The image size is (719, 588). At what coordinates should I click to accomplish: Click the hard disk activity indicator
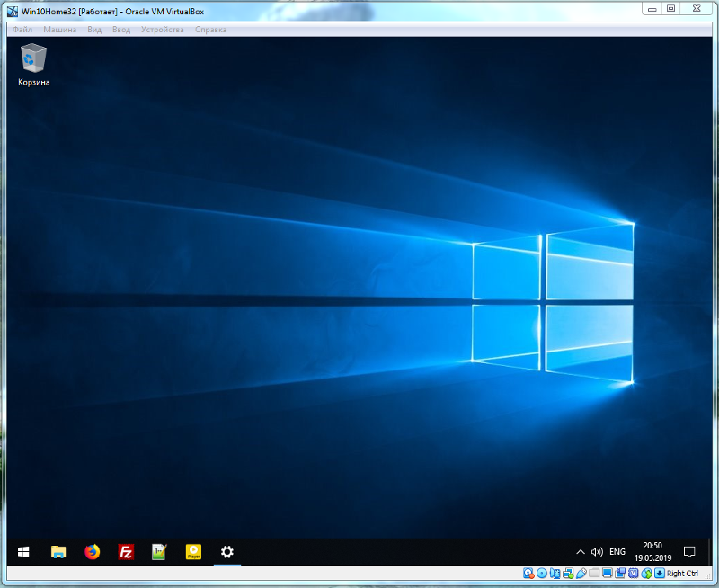click(528, 573)
